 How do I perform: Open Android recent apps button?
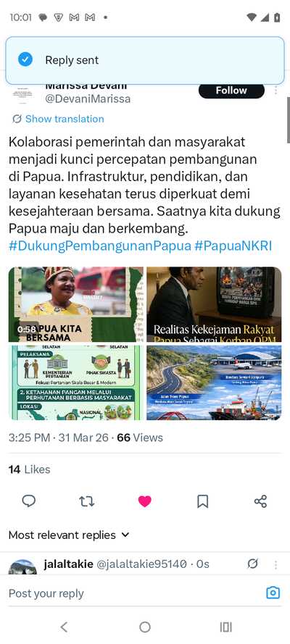(x=225, y=627)
